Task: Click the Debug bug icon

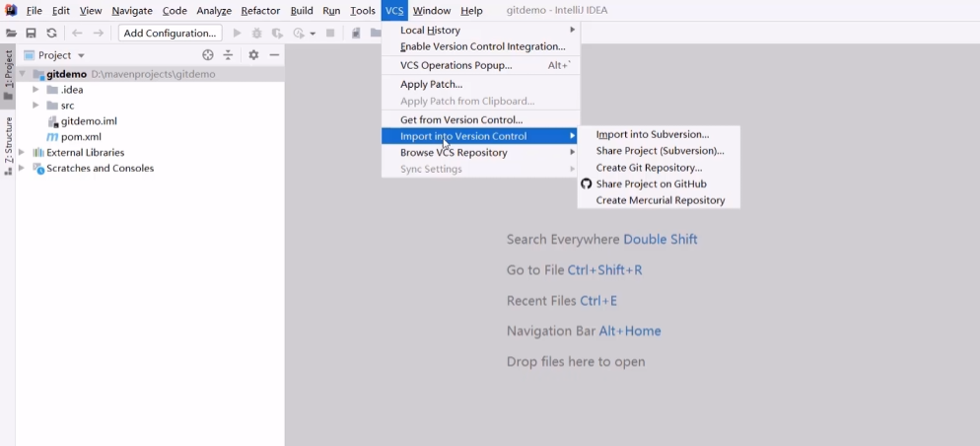Action: point(257,34)
